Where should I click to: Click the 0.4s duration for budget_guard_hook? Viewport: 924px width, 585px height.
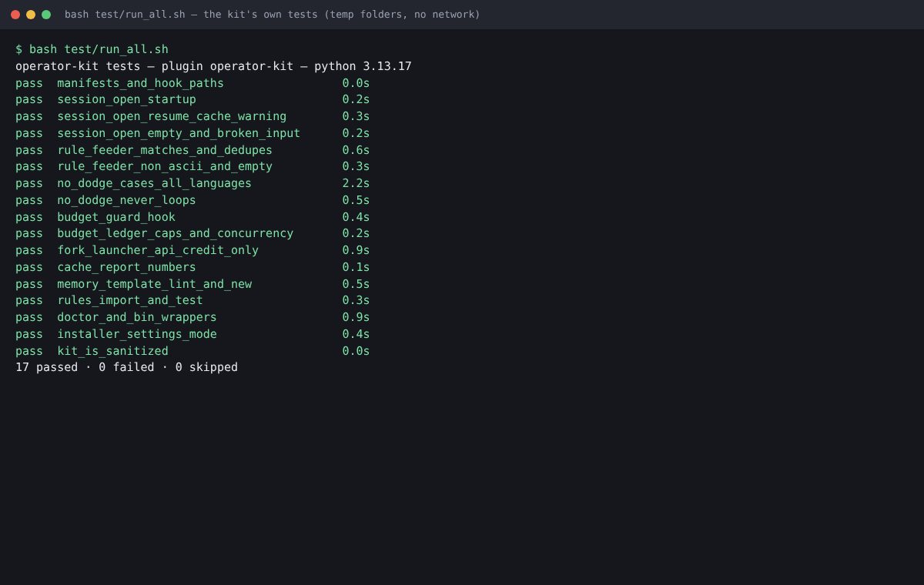click(x=356, y=217)
